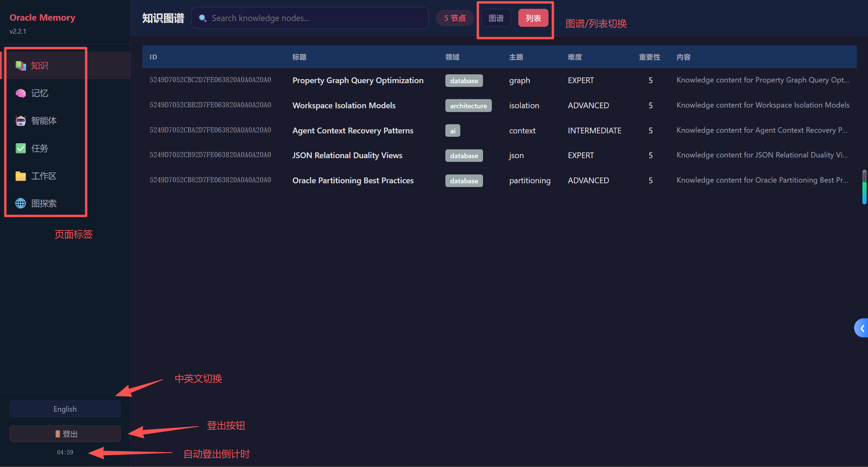Click the partitioning topic cell

pyautogui.click(x=530, y=181)
